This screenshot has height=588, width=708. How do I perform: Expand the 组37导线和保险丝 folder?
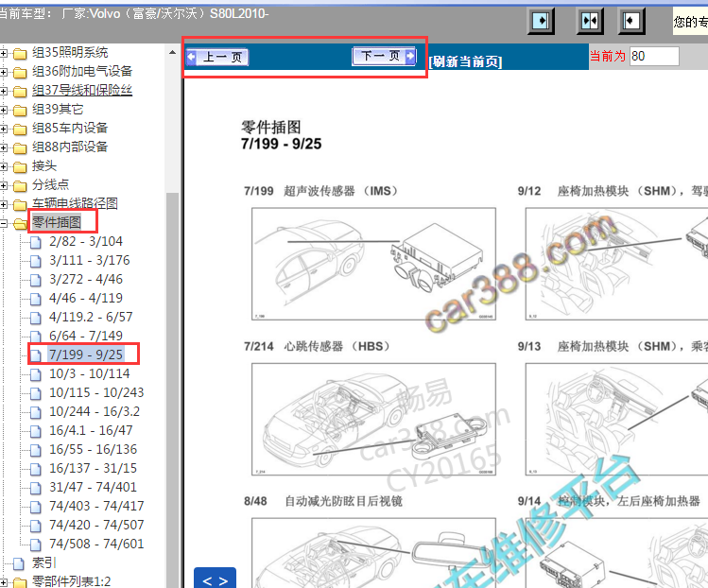[4, 92]
